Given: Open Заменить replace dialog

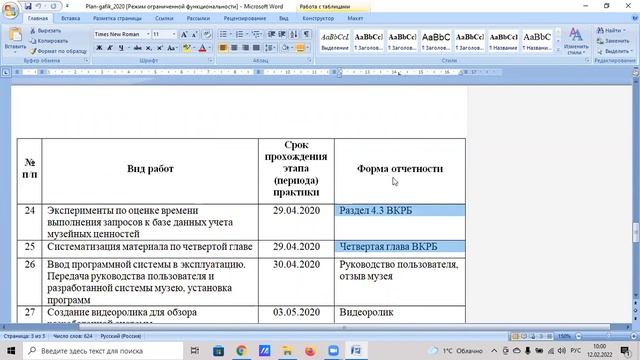Looking at the screenshot, I should coord(613,41).
